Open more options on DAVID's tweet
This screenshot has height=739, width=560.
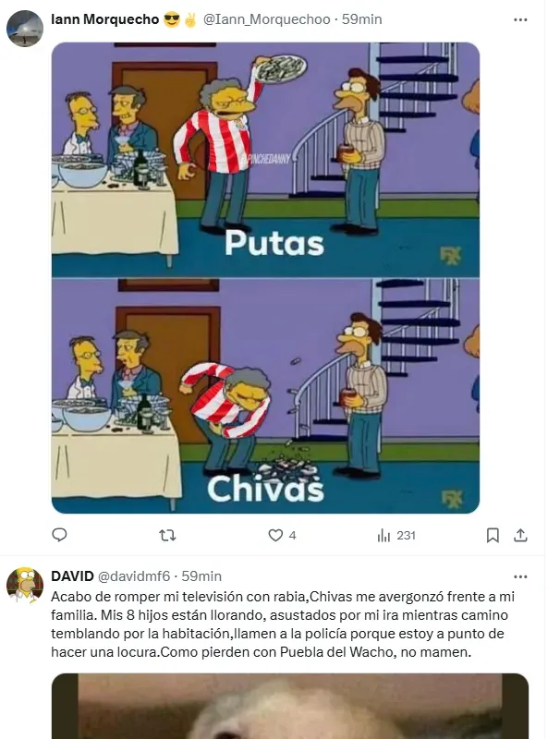(520, 576)
